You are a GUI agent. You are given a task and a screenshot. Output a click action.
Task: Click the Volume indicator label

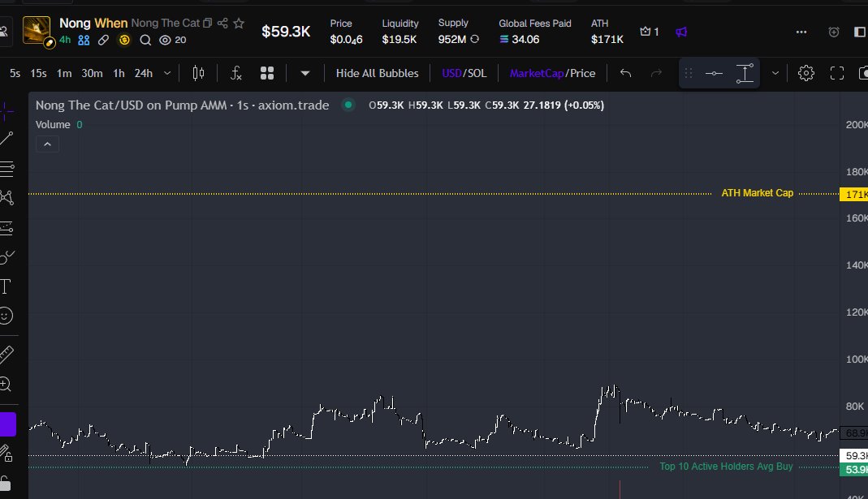tap(53, 124)
